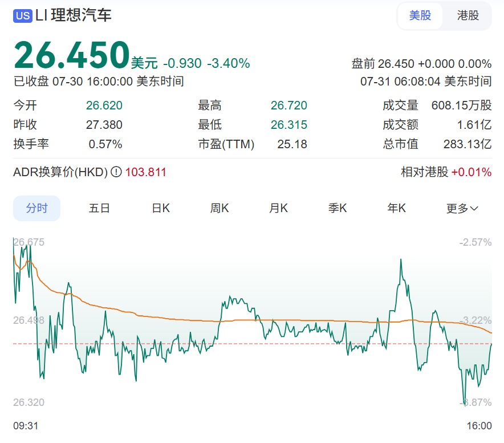Viewport: 504px width, 443px height.
Task: Click the US market badge icon
Action: click(x=22, y=16)
